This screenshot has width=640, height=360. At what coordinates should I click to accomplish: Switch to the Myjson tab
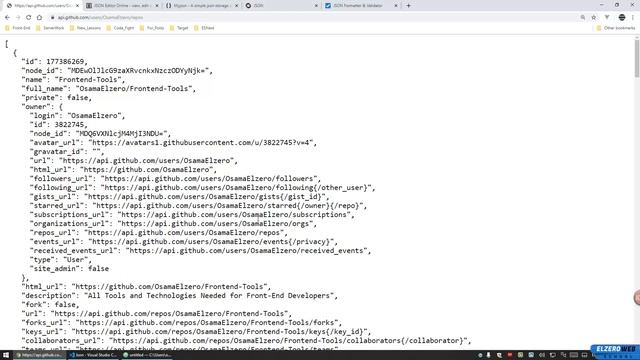[x=201, y=6]
